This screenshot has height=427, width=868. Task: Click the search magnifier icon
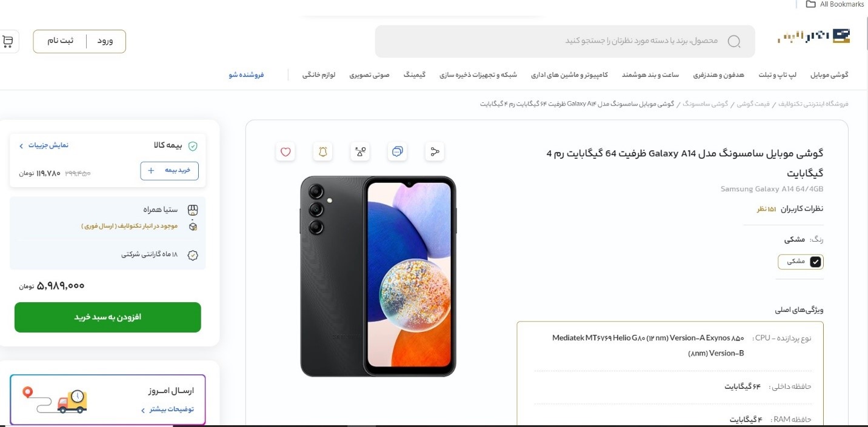pos(734,41)
